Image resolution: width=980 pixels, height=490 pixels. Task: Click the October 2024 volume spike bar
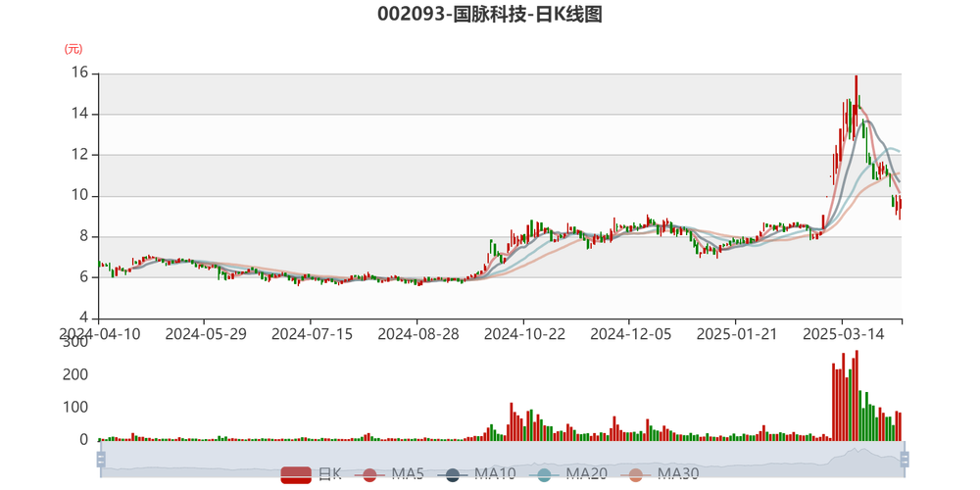[512, 421]
